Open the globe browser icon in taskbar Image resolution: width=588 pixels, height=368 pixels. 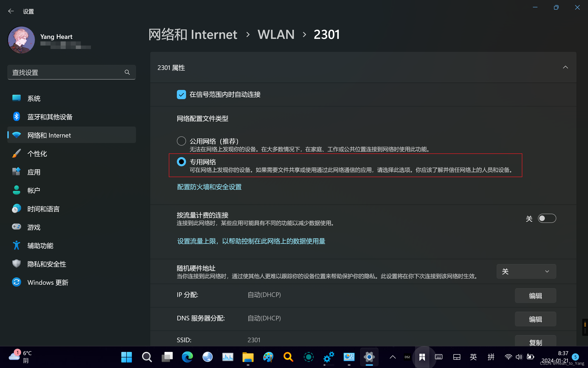[x=207, y=357]
